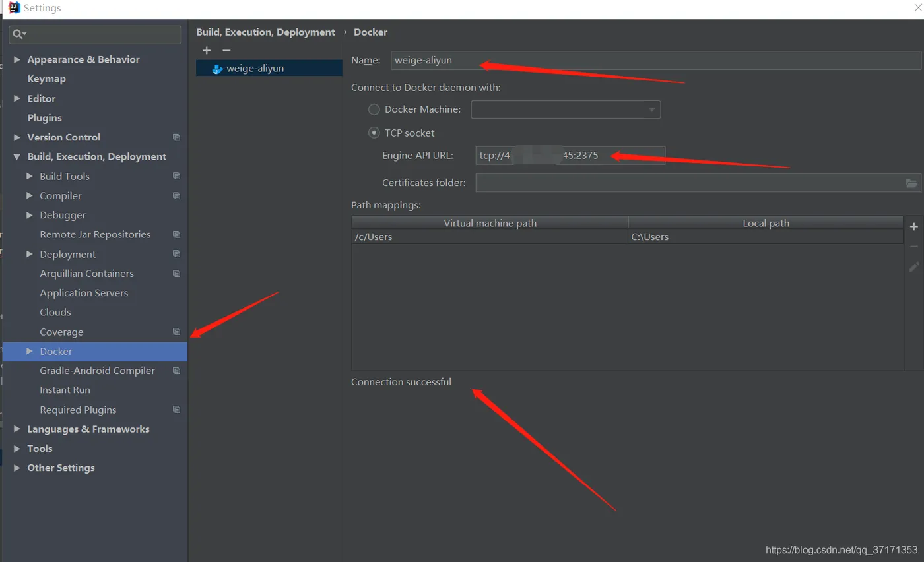Image resolution: width=924 pixels, height=562 pixels.
Task: Click project-level icon next to Compiler
Action: pyautogui.click(x=176, y=196)
